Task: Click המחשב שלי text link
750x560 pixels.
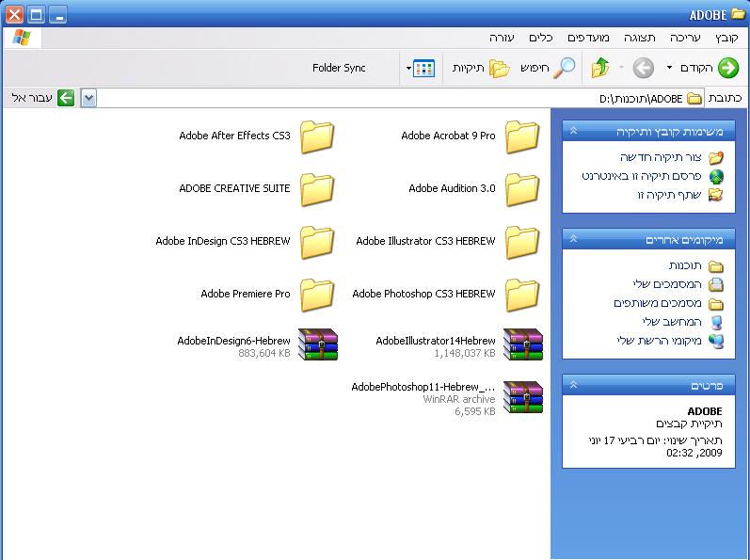Action: tap(672, 322)
